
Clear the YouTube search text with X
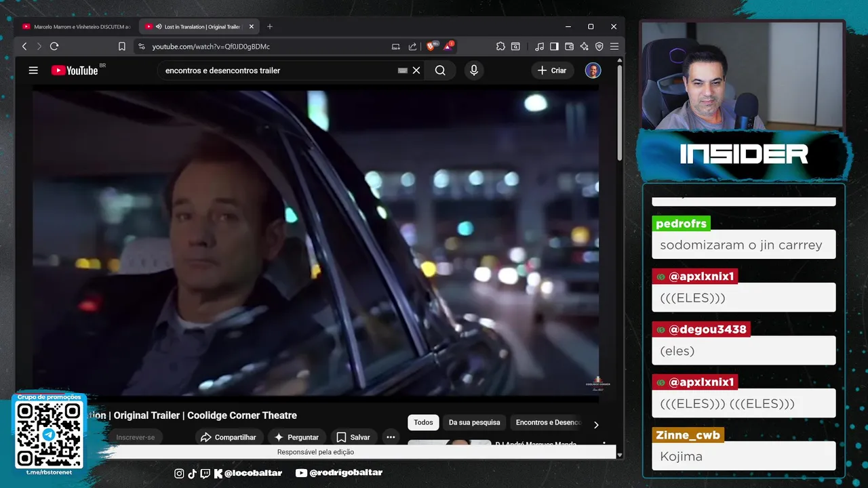pos(416,70)
